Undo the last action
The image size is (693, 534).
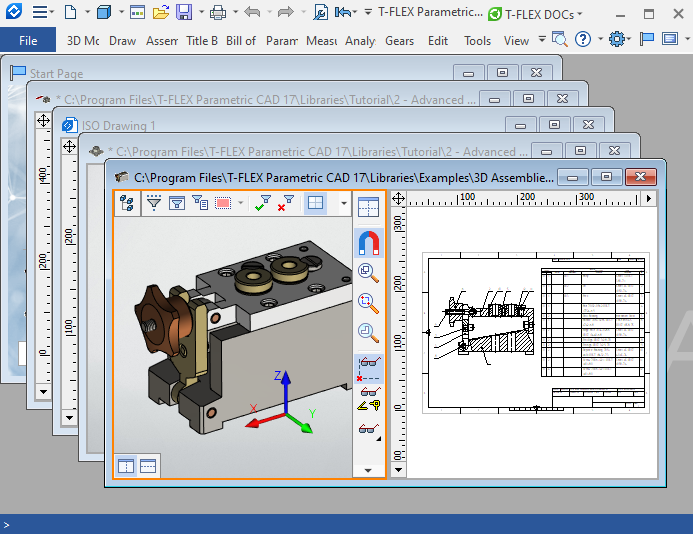point(252,12)
